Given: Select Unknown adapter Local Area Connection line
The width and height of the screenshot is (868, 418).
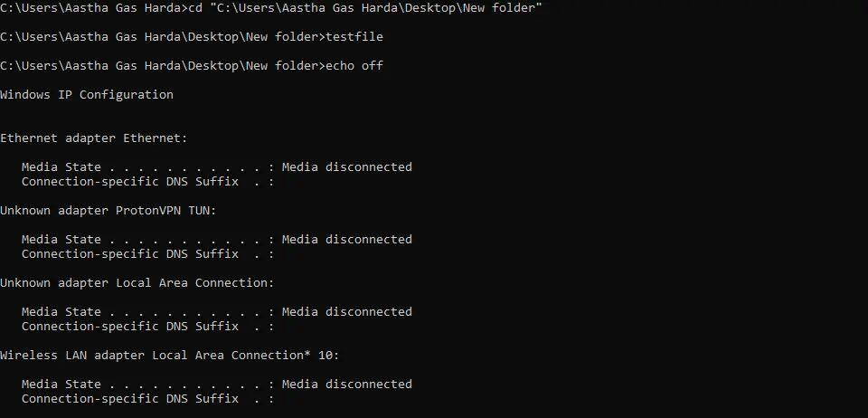Looking at the screenshot, I should [137, 283].
